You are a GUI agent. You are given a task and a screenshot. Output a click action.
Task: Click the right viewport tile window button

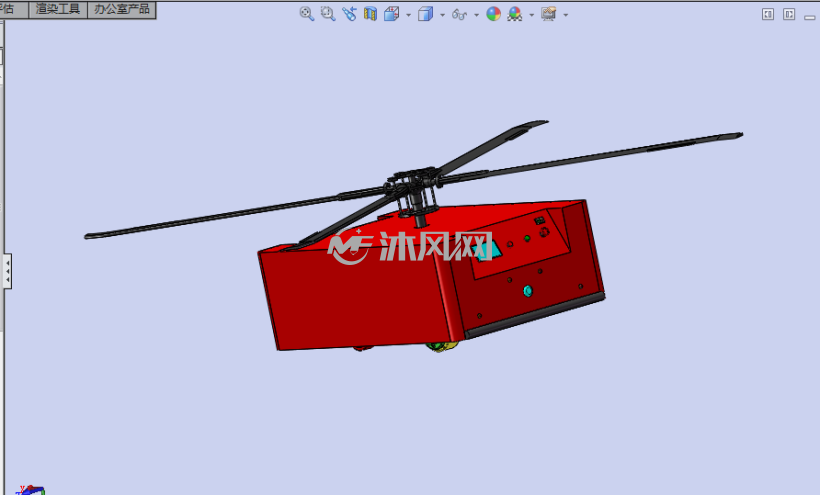(789, 14)
